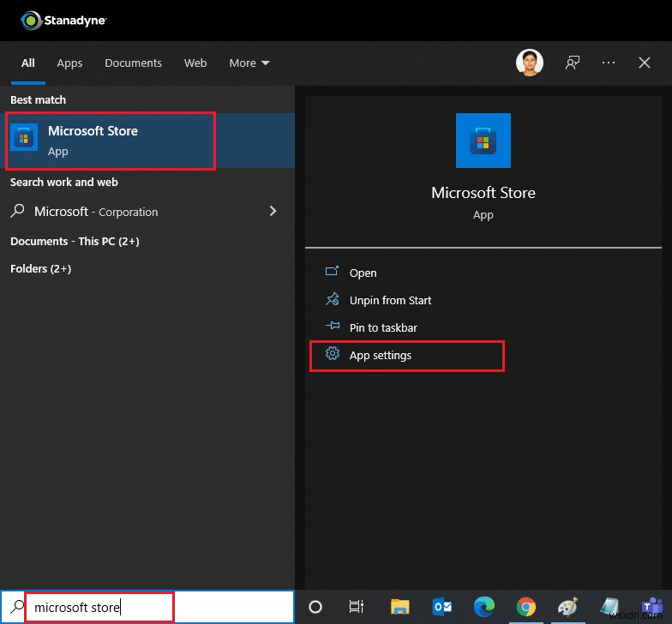Screen dimensions: 672x624
Task: Launch Outlook from the taskbar
Action: click(x=442, y=607)
